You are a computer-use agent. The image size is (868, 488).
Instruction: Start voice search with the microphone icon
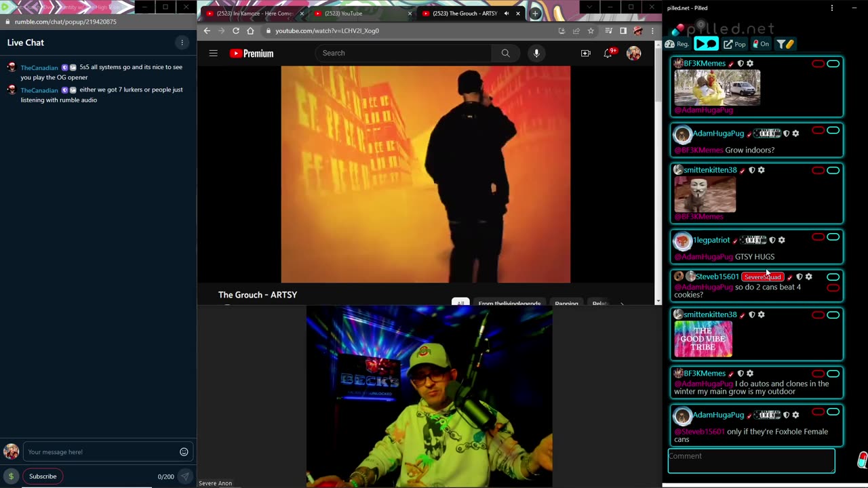[536, 53]
